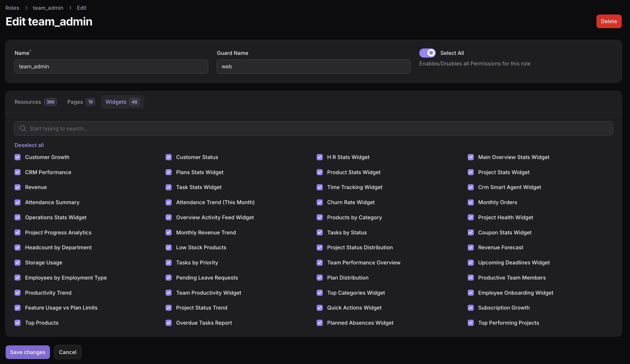This screenshot has width=630, height=364.
Task: Uncheck Monthly Orders checkbox
Action: pos(470,202)
